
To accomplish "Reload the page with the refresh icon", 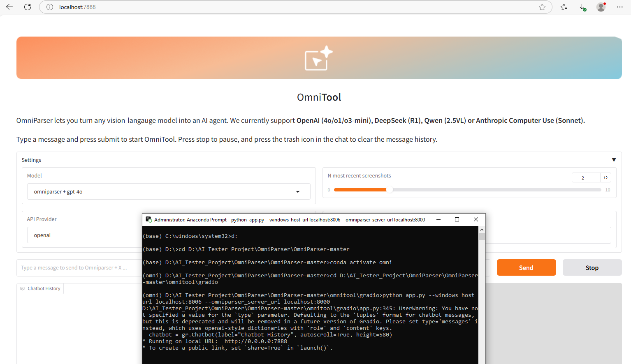I will pyautogui.click(x=28, y=7).
